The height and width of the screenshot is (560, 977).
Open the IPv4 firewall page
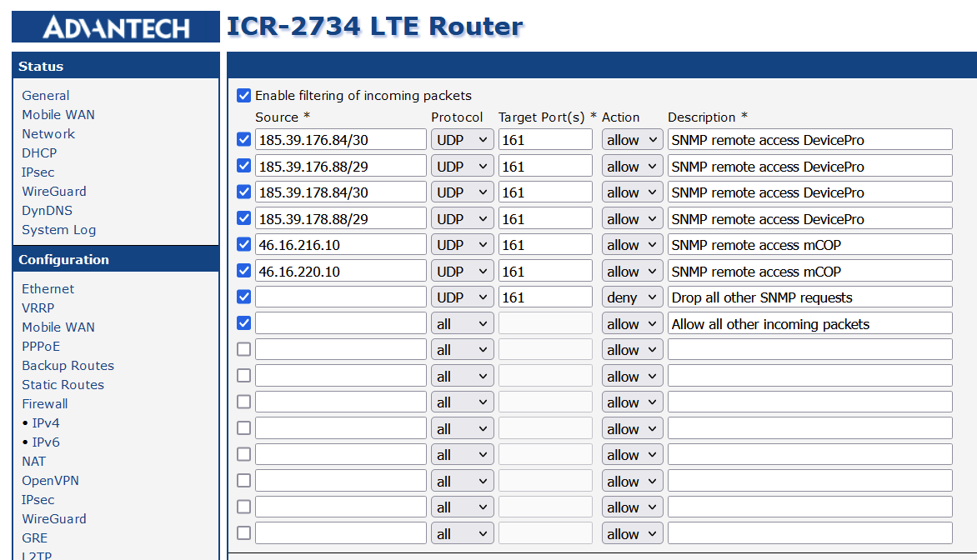click(x=46, y=423)
